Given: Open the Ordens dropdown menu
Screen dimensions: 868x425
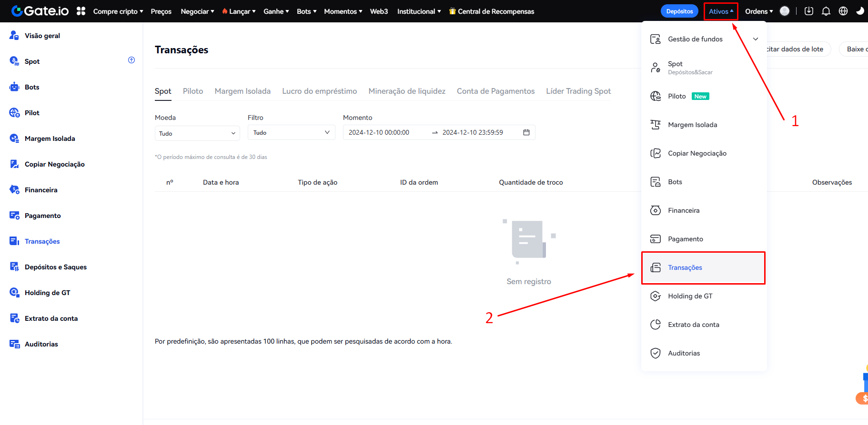Looking at the screenshot, I should [x=759, y=11].
